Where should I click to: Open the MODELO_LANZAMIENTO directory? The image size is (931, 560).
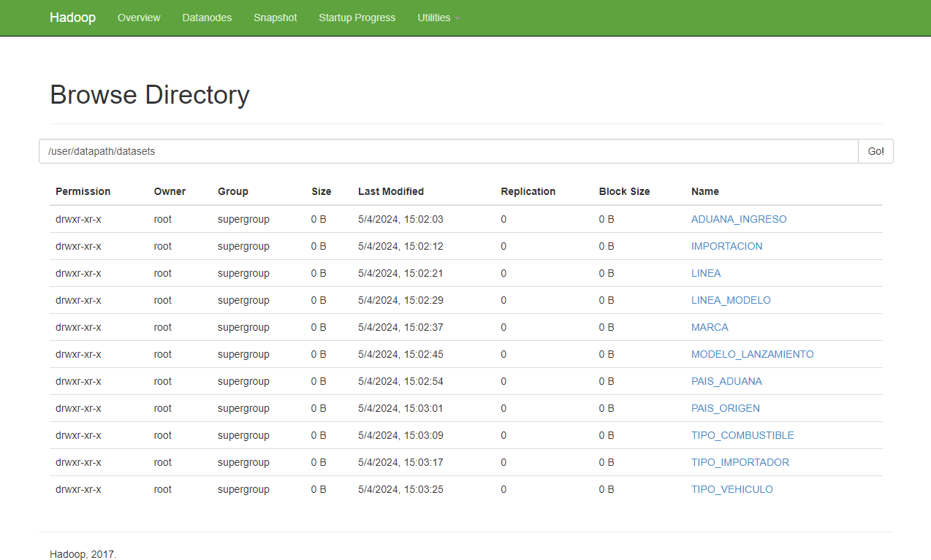pos(752,354)
